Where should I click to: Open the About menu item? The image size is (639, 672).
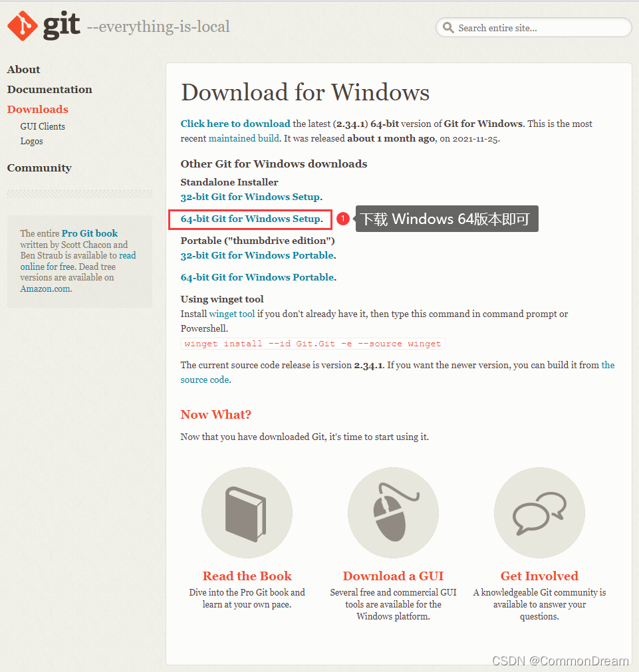[x=23, y=69]
